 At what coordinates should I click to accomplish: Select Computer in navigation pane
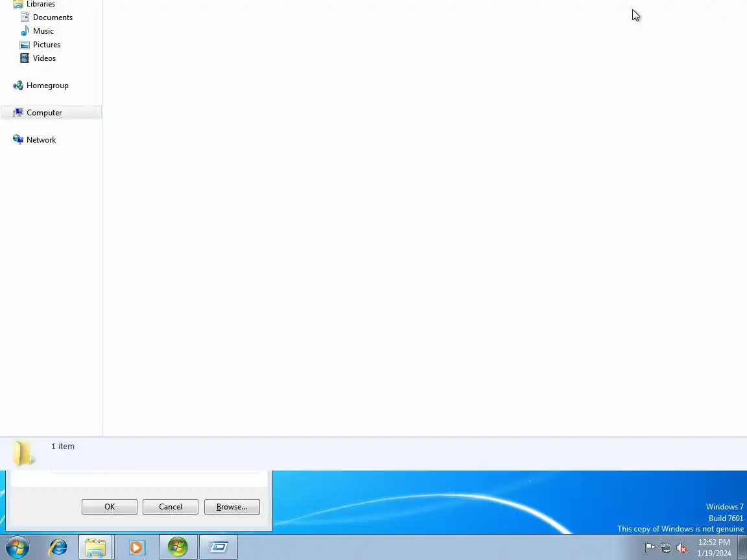coord(51,113)
